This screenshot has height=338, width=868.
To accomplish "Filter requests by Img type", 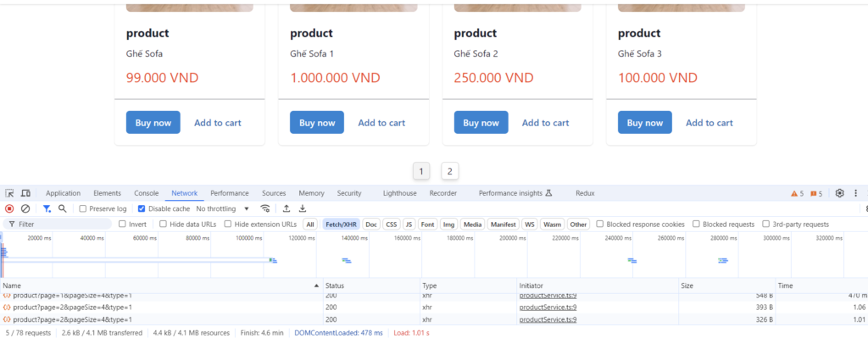I will (449, 224).
